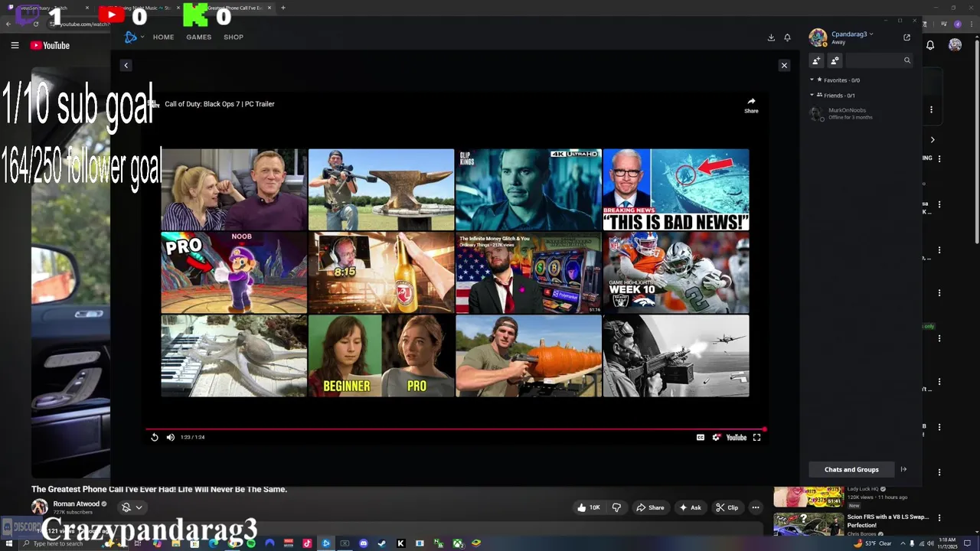
Task: Click the arrow icon beside Chats and Groups
Action: pos(903,469)
